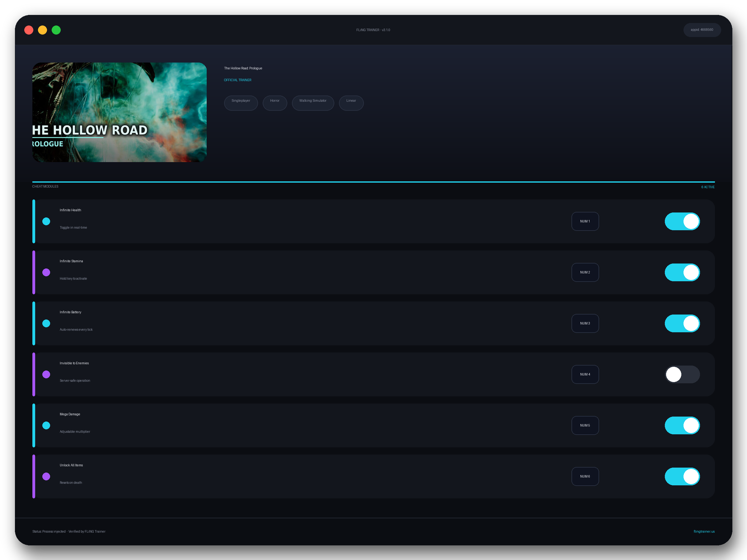Click the appid 4668560 badge
This screenshot has width=747, height=560.
pyautogui.click(x=702, y=30)
